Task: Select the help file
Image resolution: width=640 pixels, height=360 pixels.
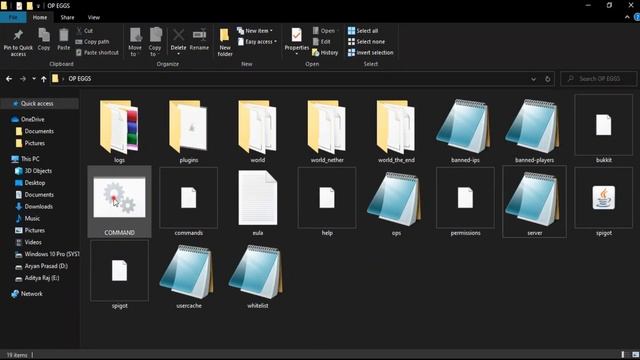Action: pos(327,202)
